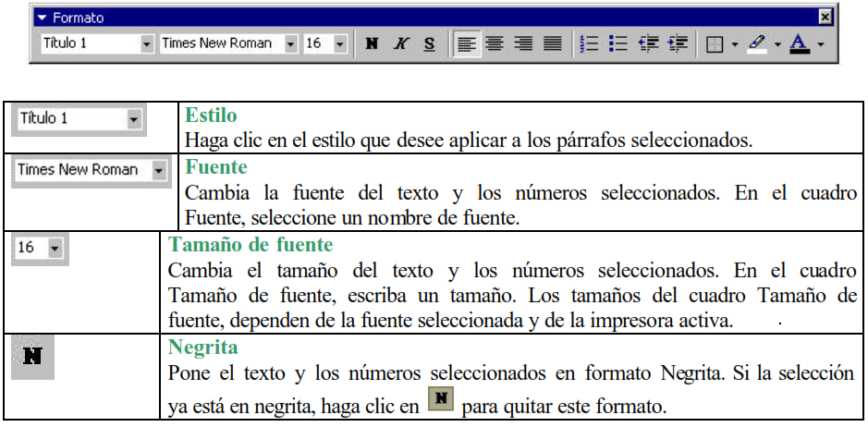Open the Título 1 style dropdown in toolbar
The width and height of the screenshot is (868, 427).
[x=147, y=44]
